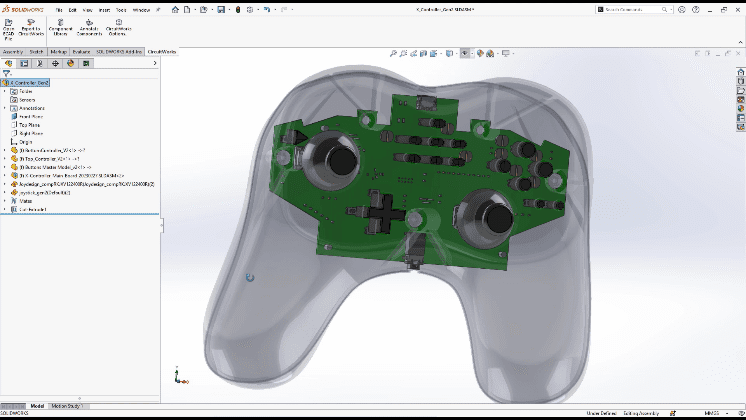
Task: Click Annotate Components tool
Action: (x=89, y=28)
